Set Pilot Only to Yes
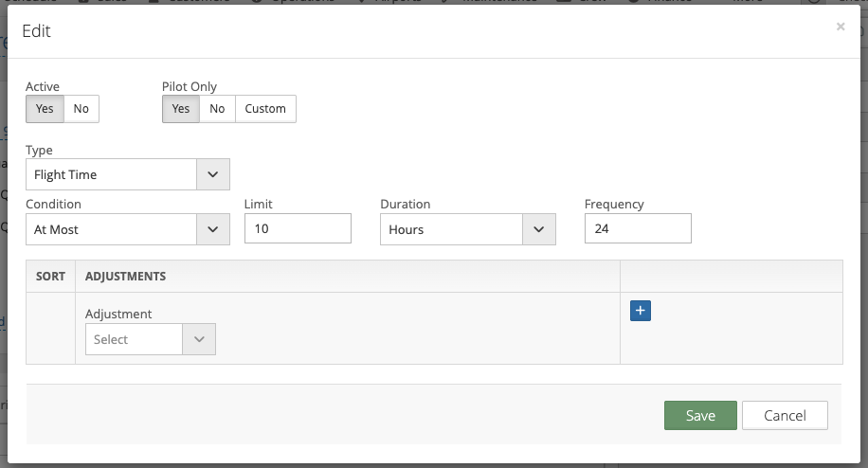 click(x=180, y=109)
